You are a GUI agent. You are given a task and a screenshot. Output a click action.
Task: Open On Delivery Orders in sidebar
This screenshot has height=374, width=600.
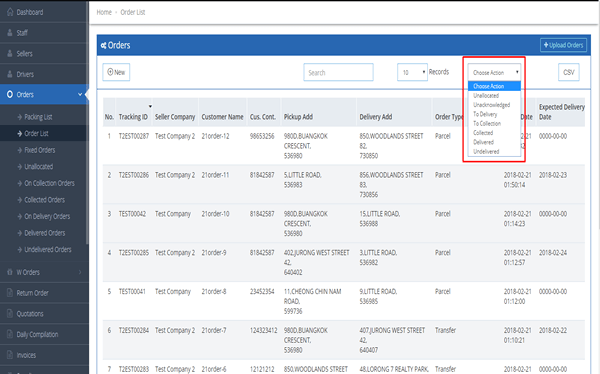tap(47, 216)
